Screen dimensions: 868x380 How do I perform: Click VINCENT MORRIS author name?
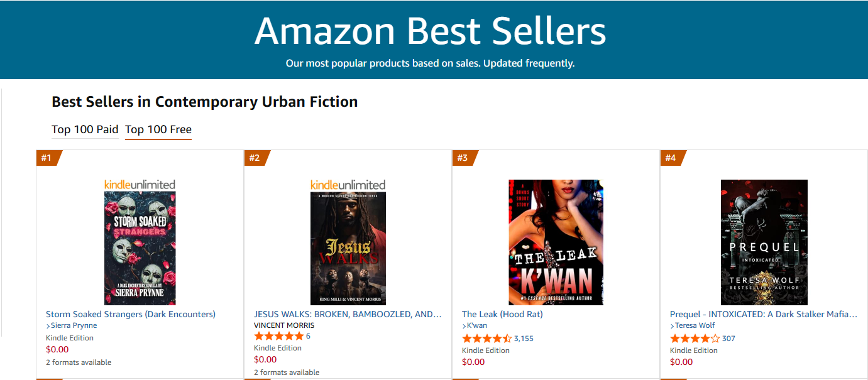283,325
